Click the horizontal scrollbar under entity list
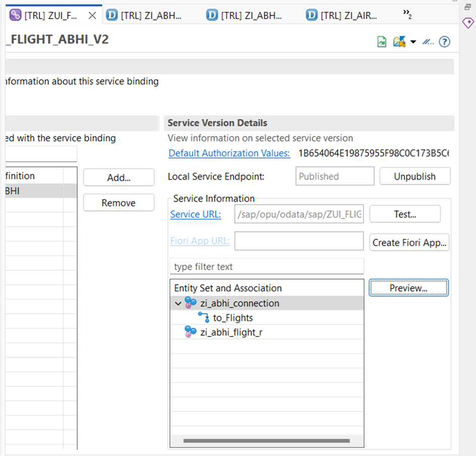 pos(266,441)
